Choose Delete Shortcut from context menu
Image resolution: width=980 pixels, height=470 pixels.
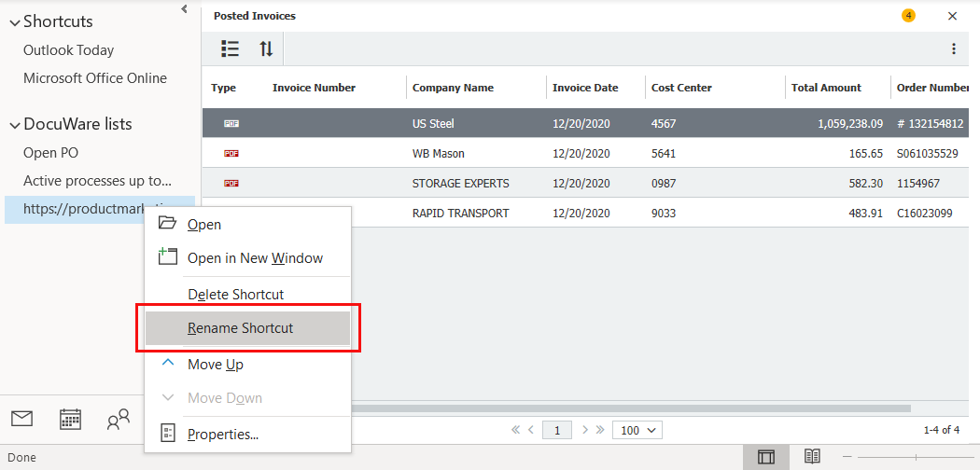click(x=235, y=295)
